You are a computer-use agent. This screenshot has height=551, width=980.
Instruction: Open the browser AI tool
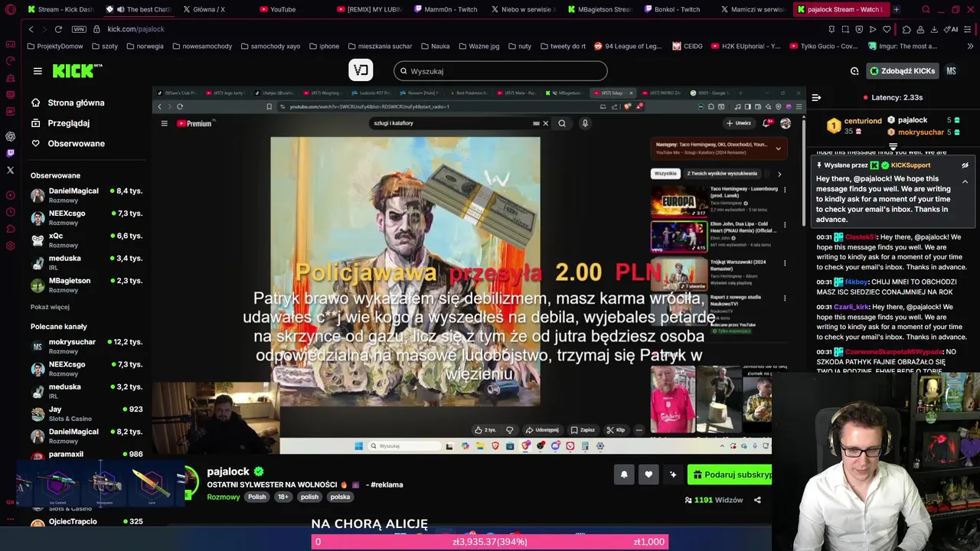tap(952, 29)
